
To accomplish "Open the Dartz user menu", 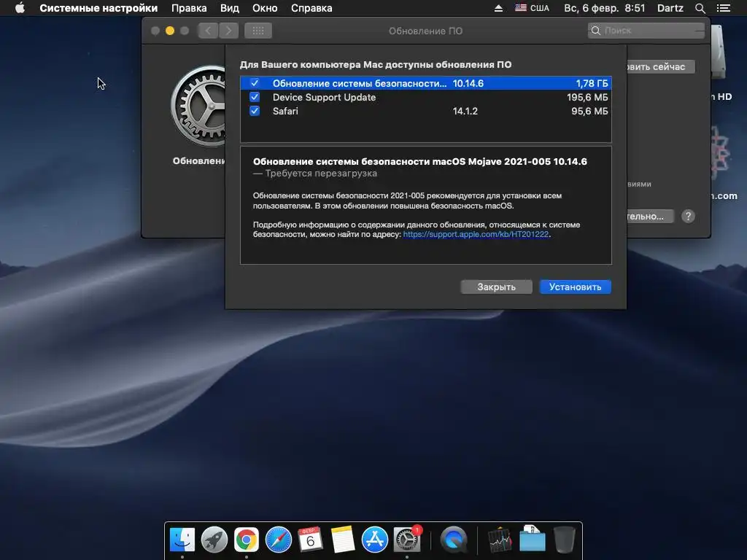I will pyautogui.click(x=670, y=8).
